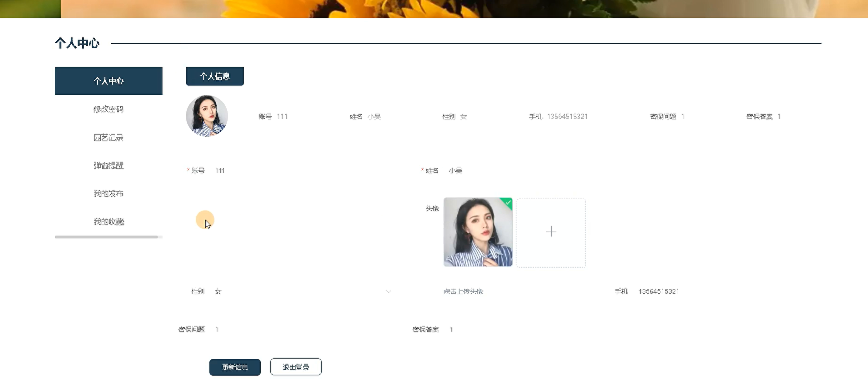Click the 更新信息 button

(x=235, y=367)
